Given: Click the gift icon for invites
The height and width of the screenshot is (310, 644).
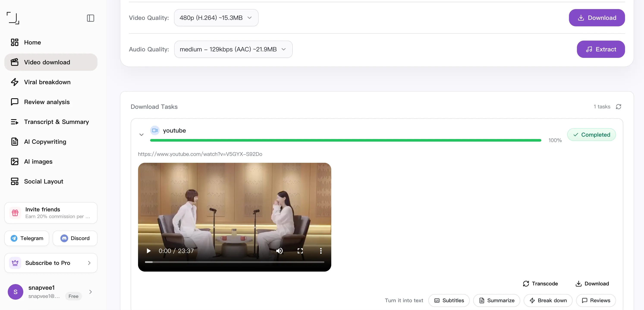Looking at the screenshot, I should point(15,213).
